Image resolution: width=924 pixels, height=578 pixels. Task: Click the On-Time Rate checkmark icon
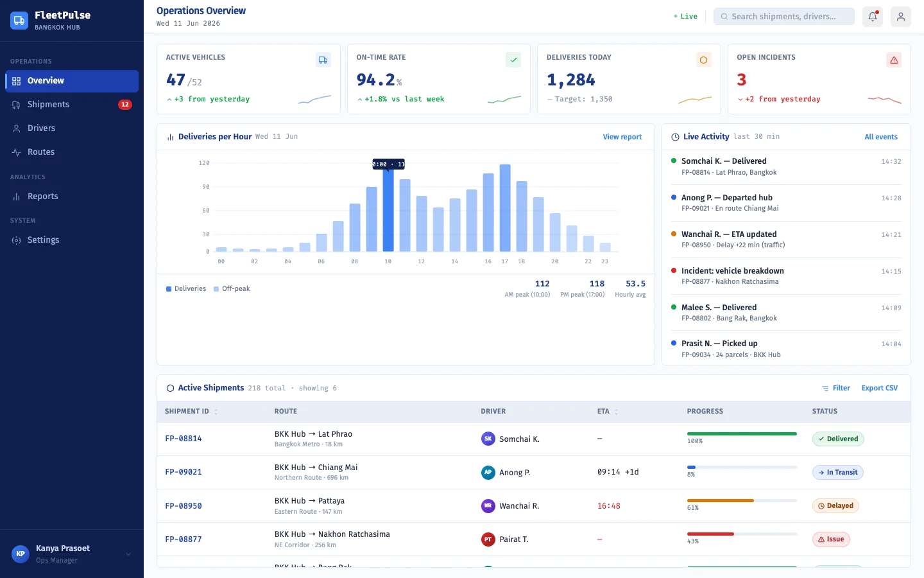[513, 60]
